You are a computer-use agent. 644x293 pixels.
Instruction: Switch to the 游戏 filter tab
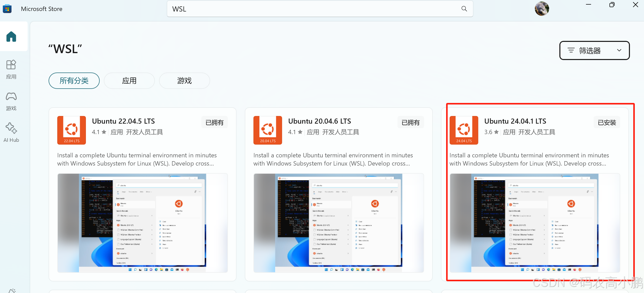(x=184, y=81)
